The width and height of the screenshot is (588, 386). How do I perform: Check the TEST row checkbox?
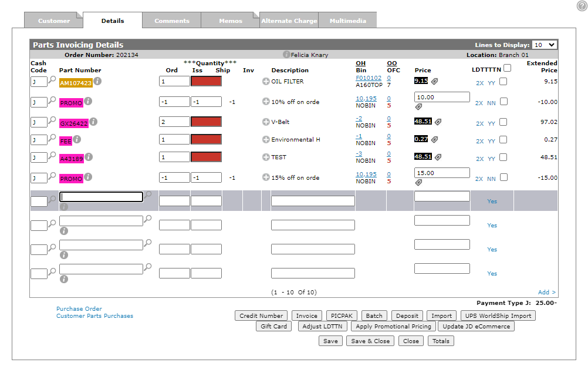point(503,157)
